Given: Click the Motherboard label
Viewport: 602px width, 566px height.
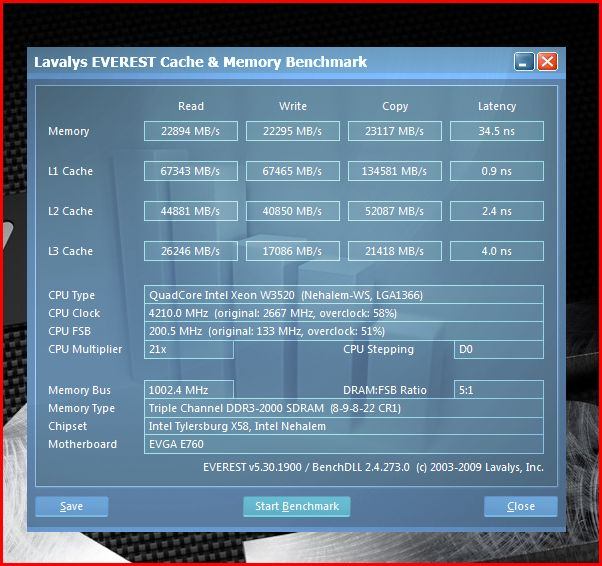Looking at the screenshot, I should [83, 444].
